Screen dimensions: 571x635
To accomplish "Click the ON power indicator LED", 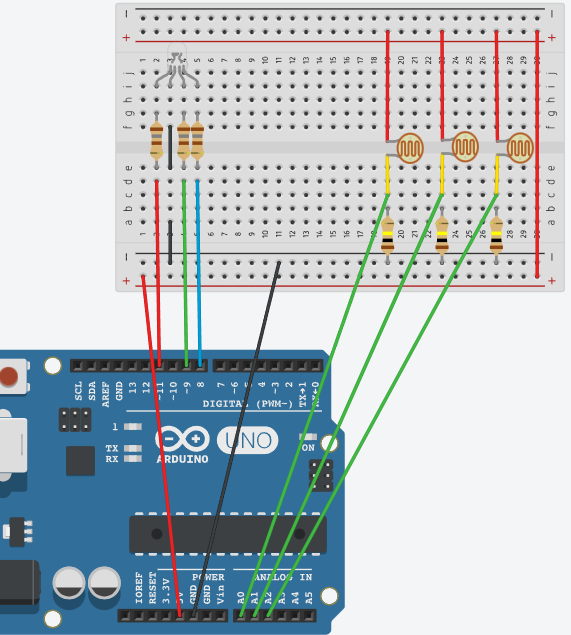I will pos(308,437).
